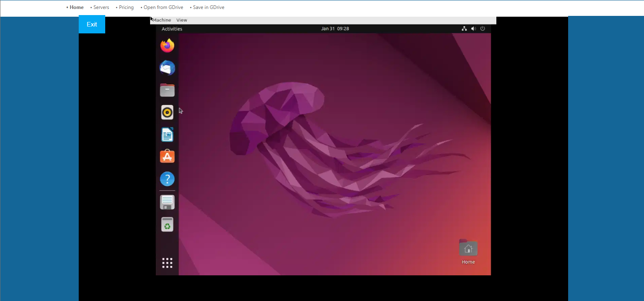644x301 pixels.
Task: Start Rhythmbox music player
Action: pos(167,112)
